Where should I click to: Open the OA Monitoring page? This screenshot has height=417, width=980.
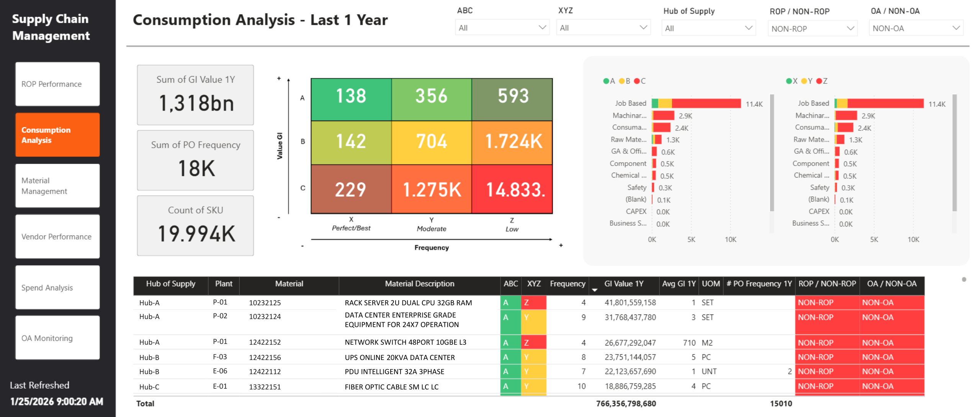(57, 338)
